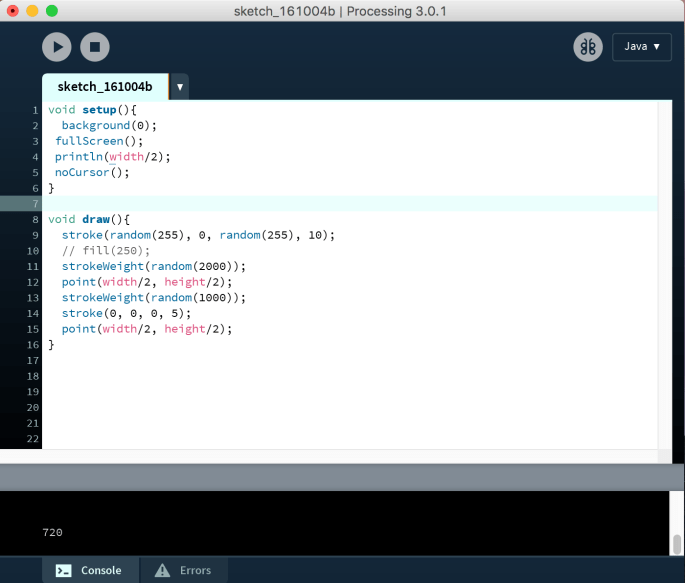Open the Java mode dropdown

click(x=642, y=47)
